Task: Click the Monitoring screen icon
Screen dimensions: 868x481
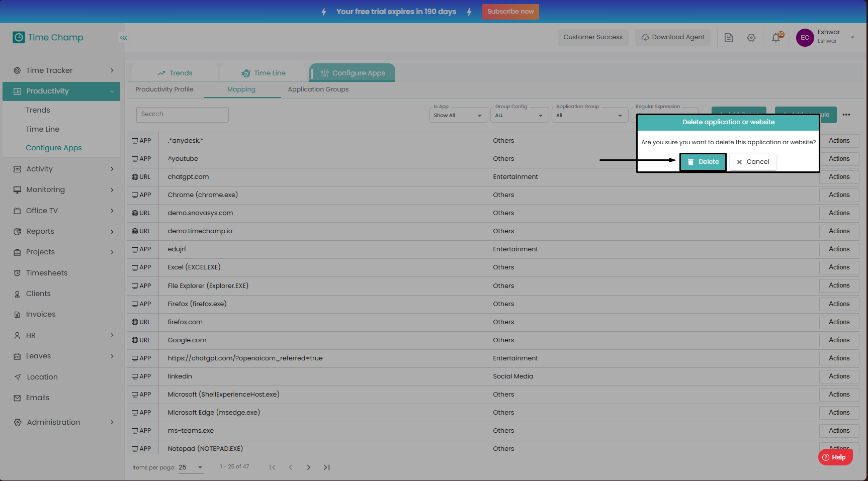Action: click(17, 190)
